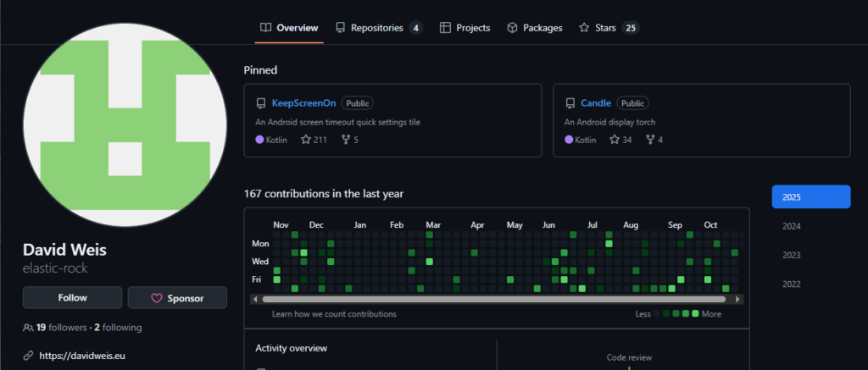868x370 pixels.
Task: View the Stars tab
Action: tap(608, 28)
